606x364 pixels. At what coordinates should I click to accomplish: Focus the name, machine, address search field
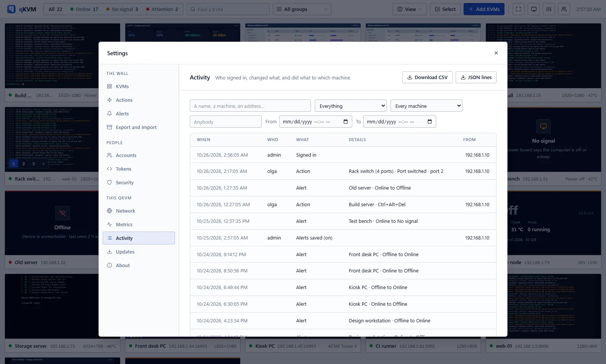click(250, 106)
